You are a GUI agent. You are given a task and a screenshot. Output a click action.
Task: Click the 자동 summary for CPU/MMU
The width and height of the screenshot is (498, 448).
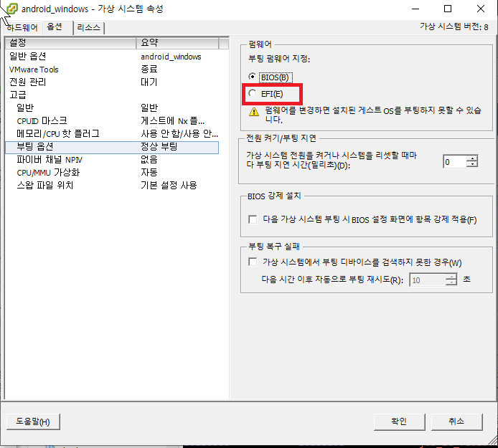click(x=149, y=173)
